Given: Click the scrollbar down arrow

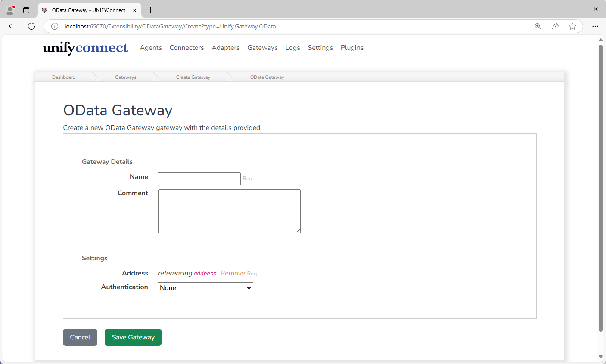Looking at the screenshot, I should point(600,357).
